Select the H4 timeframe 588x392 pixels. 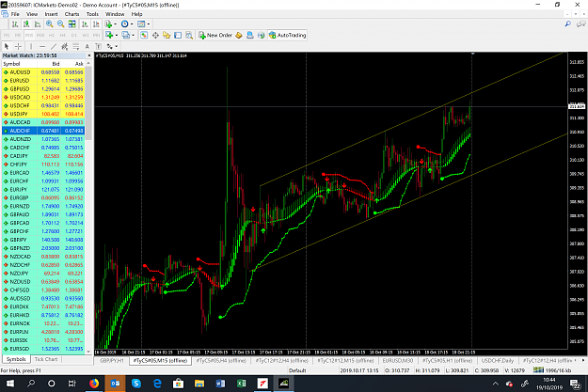click(x=63, y=35)
